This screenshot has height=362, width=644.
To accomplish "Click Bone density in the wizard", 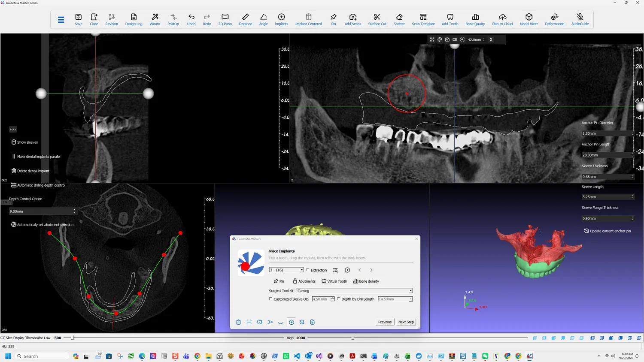I will (x=366, y=281).
